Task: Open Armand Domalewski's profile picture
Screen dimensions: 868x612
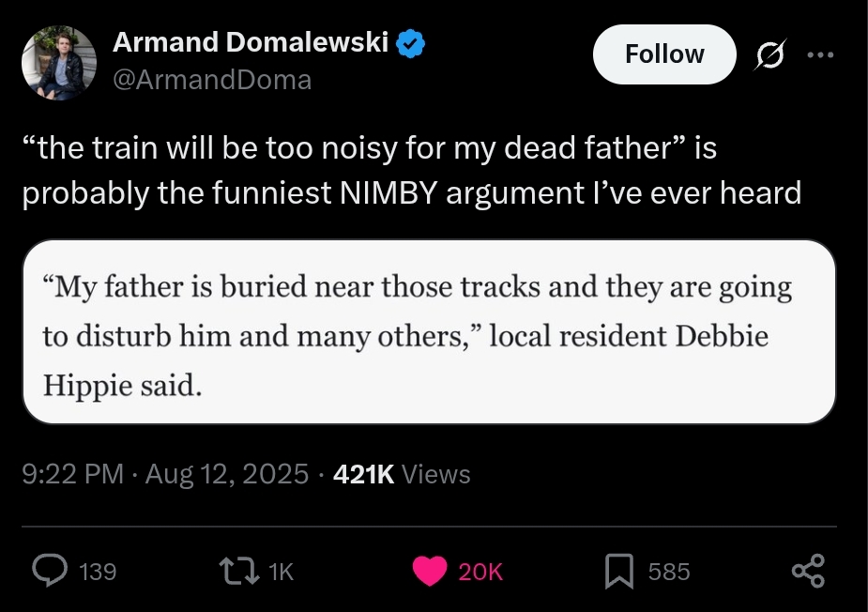Action: [59, 62]
